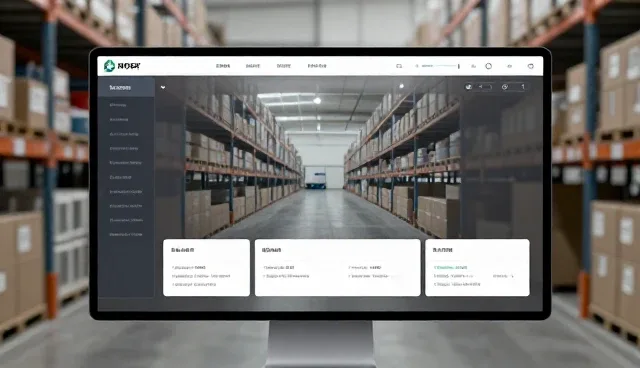
Task: Click the back arrow on the image overlay controls
Action: (481, 86)
